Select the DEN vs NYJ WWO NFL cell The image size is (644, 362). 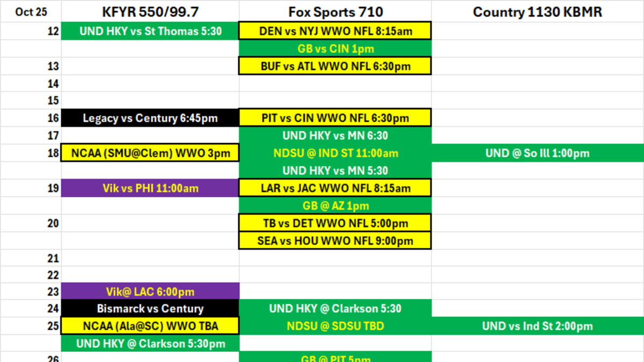335,31
